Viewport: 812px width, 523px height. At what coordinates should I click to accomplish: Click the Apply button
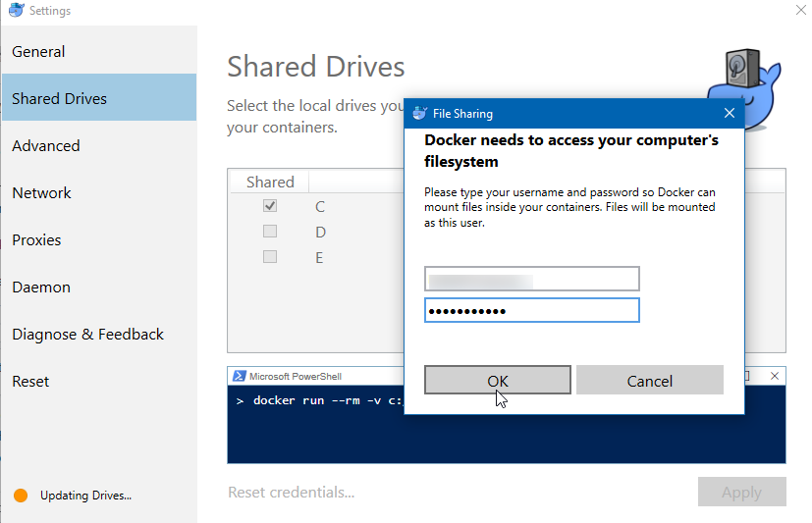741,492
